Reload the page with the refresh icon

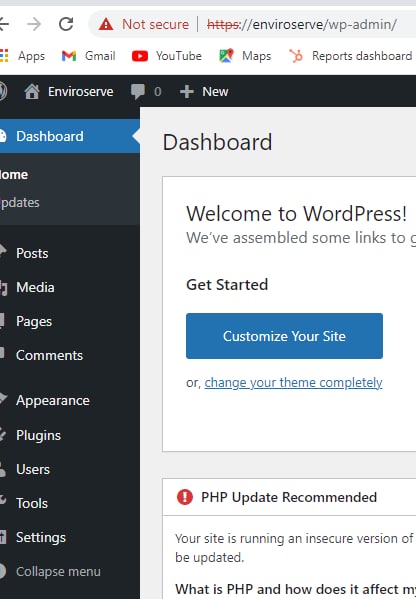(66, 24)
